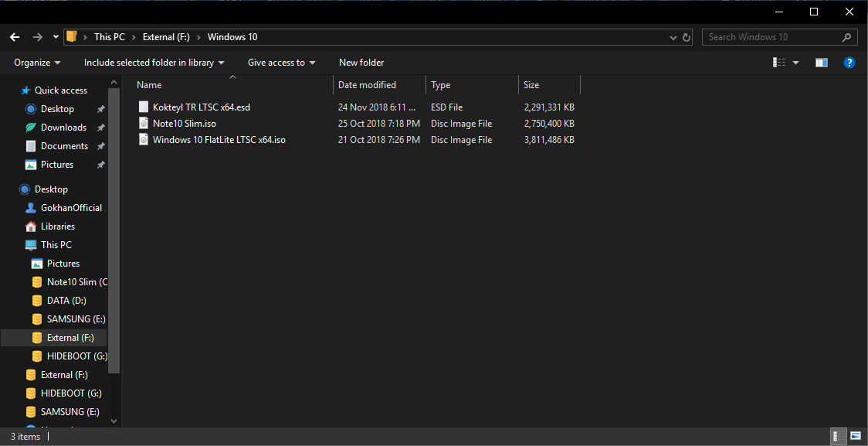Click the change view icon
This screenshot has width=868, height=446.
point(779,63)
